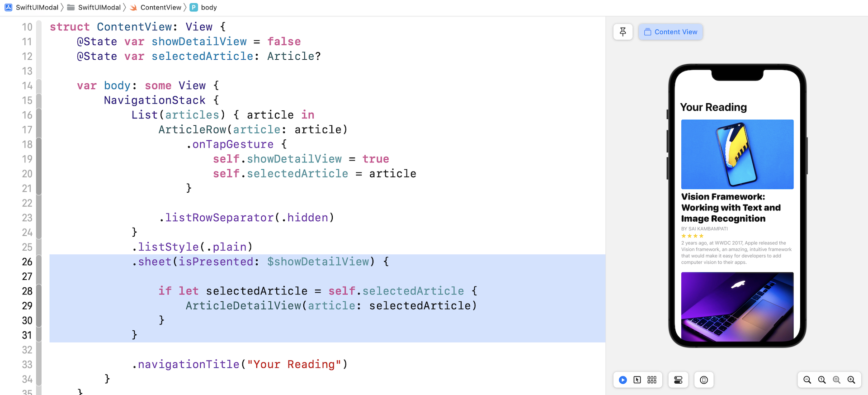Open the ContentView file breadcrumb
The height and width of the screenshot is (395, 868).
(160, 7)
